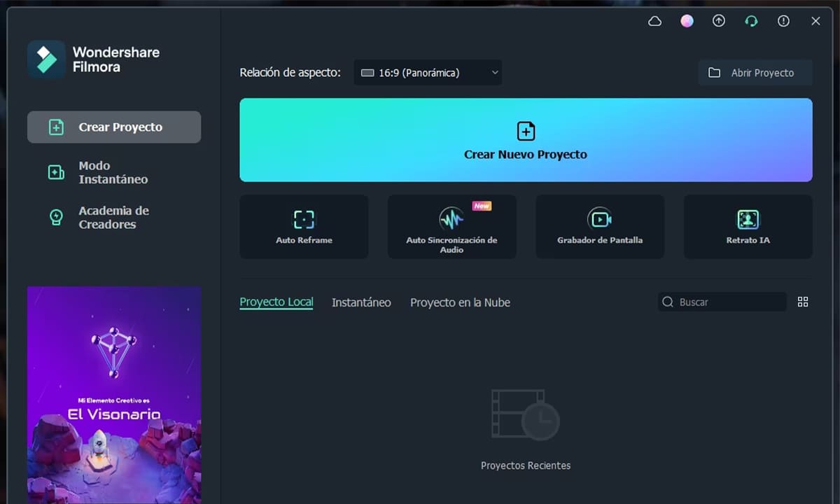Toggle the grid view icon
Image resolution: width=840 pixels, height=504 pixels.
[x=803, y=302]
